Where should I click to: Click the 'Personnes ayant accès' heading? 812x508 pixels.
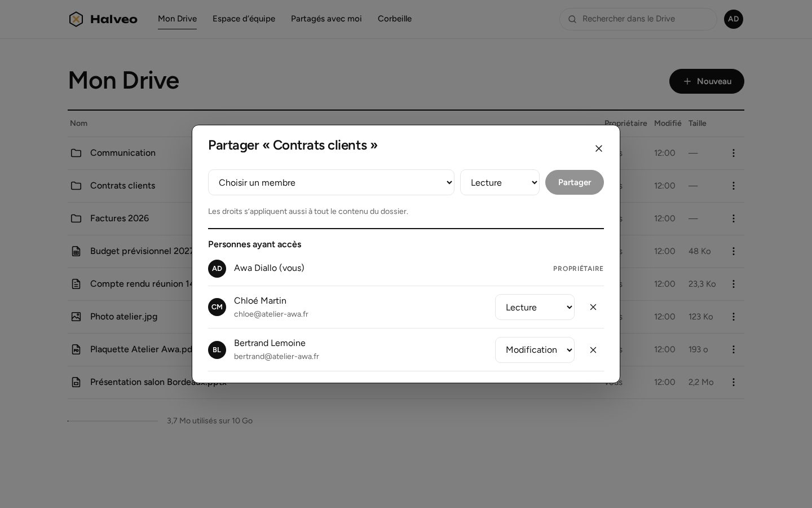coord(254,244)
